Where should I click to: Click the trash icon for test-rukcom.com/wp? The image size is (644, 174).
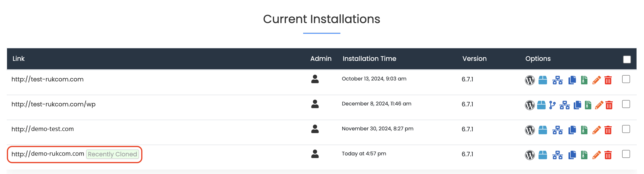[609, 105]
